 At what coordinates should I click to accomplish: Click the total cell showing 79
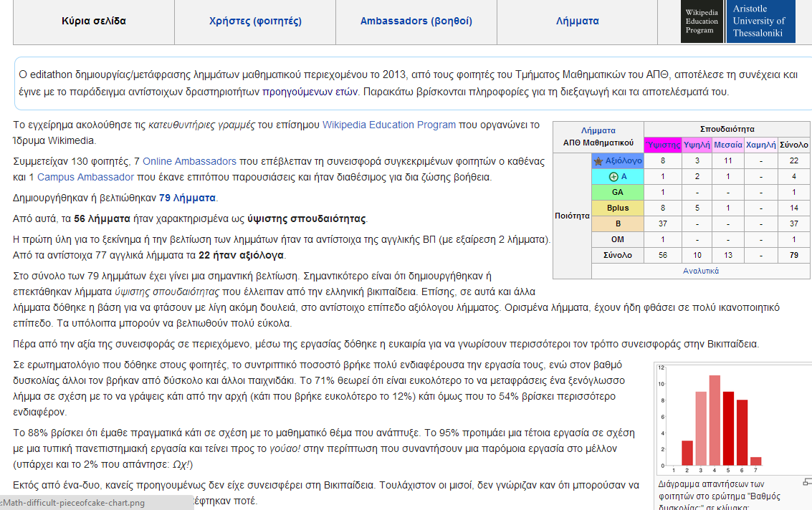click(794, 255)
